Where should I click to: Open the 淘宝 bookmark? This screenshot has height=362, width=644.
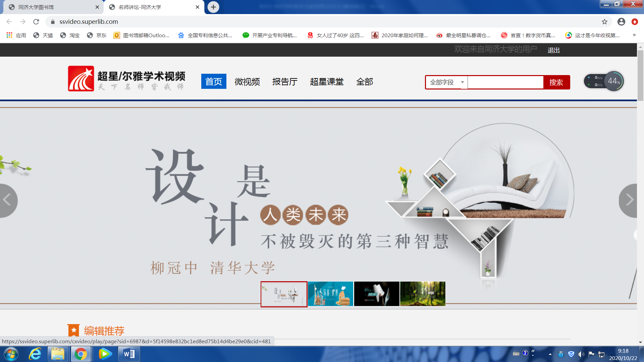pyautogui.click(x=70, y=35)
